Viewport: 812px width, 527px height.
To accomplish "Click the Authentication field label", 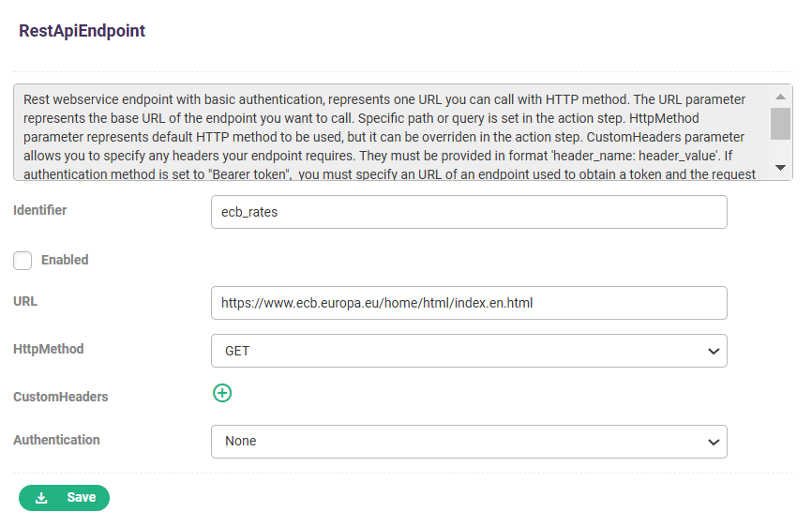I will tap(56, 440).
